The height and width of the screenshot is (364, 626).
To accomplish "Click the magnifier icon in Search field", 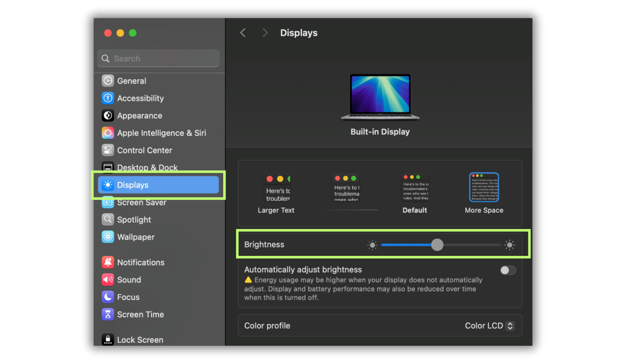I will [x=105, y=59].
